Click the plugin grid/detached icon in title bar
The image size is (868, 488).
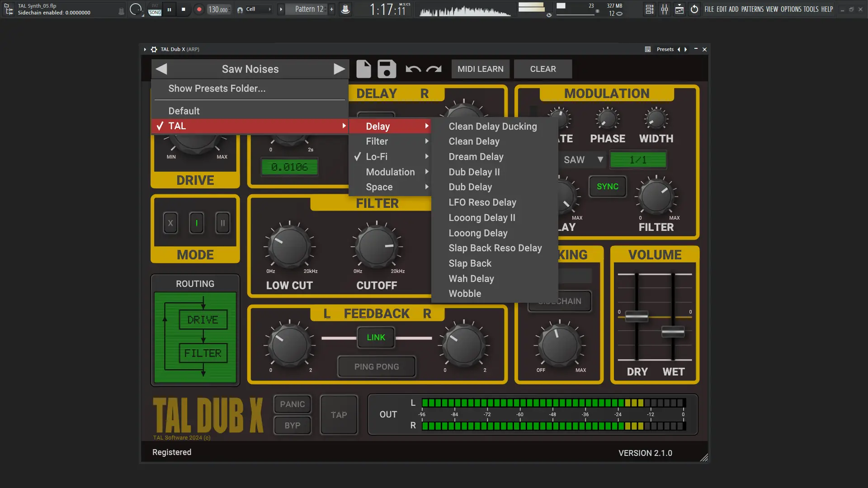tap(648, 49)
